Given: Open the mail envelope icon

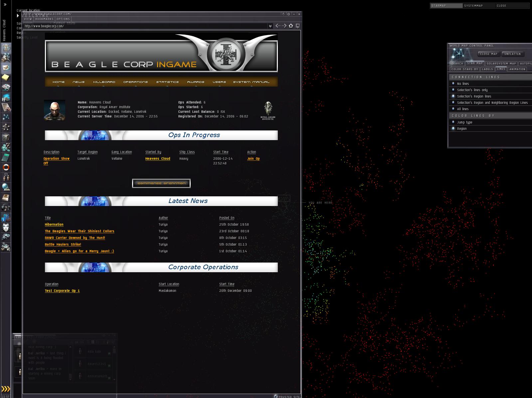Looking at the screenshot, I should (x=6, y=68).
